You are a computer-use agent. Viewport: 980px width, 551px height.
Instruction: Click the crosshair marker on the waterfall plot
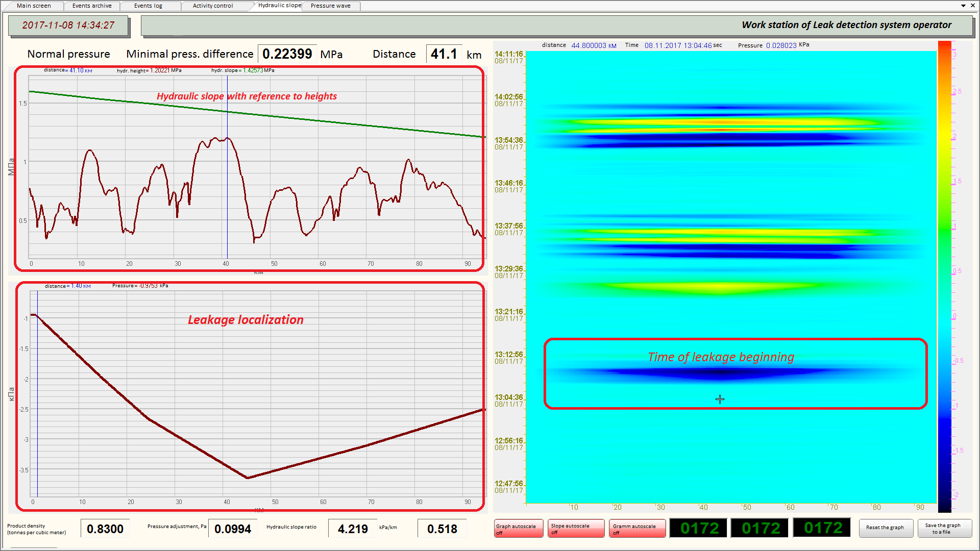point(720,399)
